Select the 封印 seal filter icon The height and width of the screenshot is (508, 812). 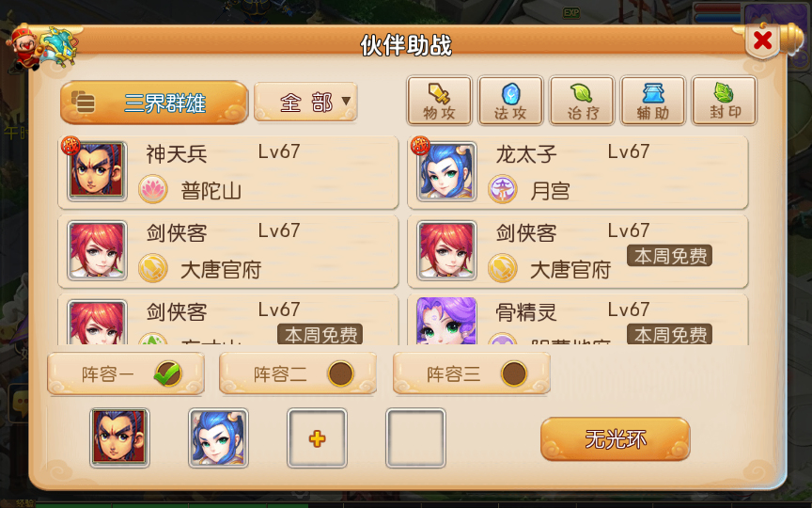[x=724, y=101]
